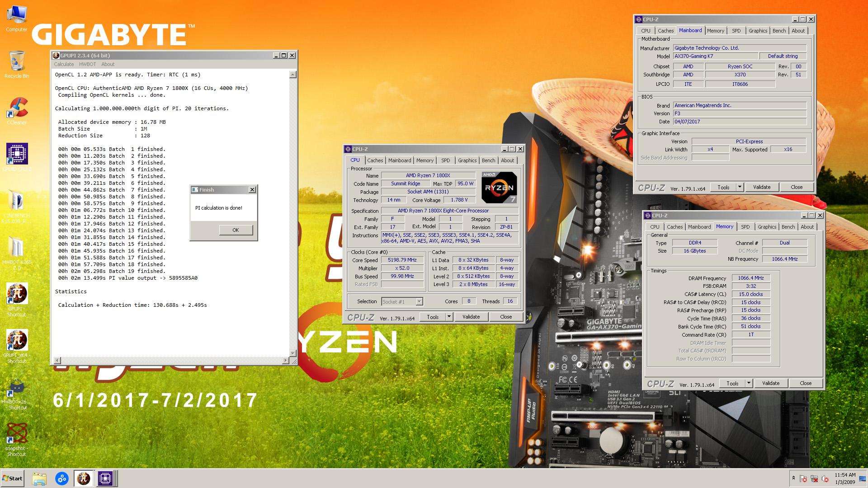
Task: Click Validate in Mainboard CPU-Z window
Action: (x=762, y=187)
